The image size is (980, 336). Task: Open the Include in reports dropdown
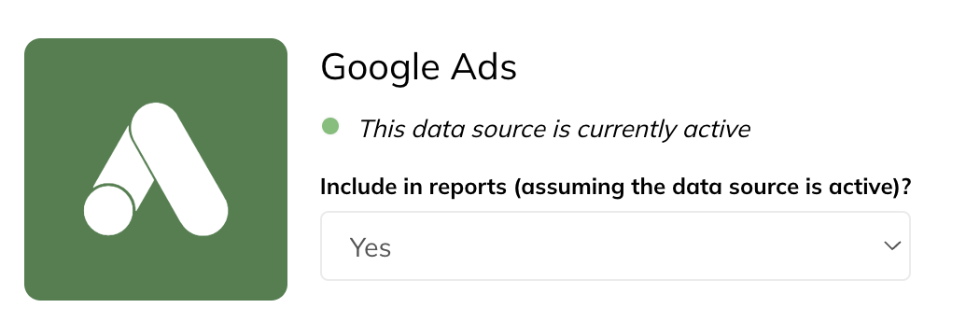(x=615, y=246)
